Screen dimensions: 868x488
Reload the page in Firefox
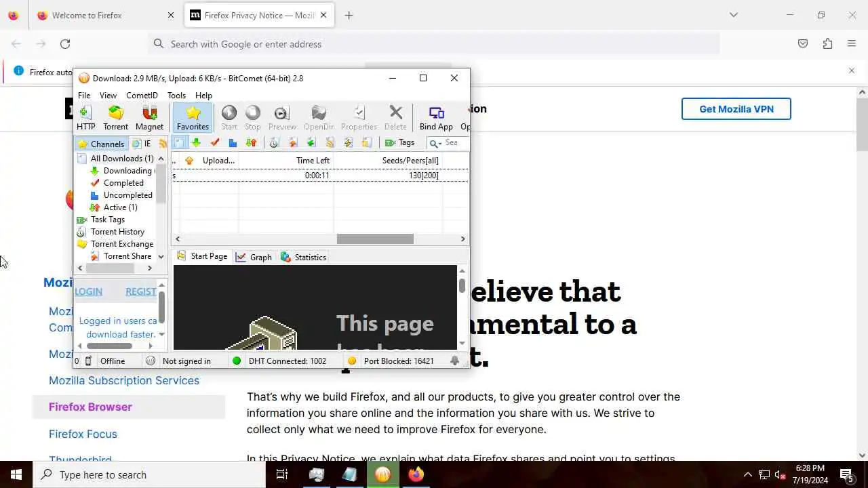click(65, 44)
